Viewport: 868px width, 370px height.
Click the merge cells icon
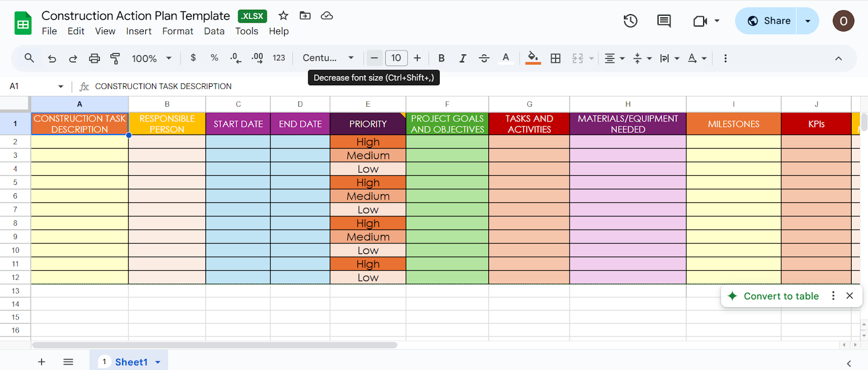point(578,58)
